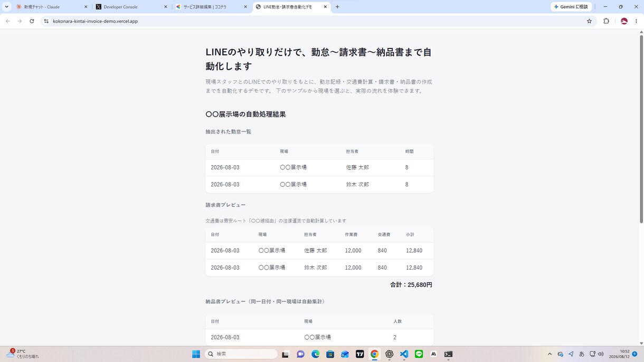644x362 pixels.
Task: Open the Chrome profile avatar
Action: [x=624, y=21]
